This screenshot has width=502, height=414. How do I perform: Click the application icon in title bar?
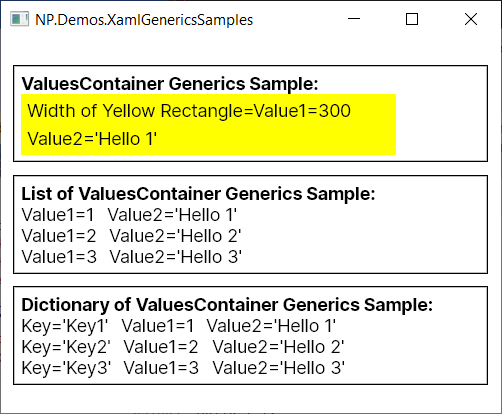pos(19,19)
